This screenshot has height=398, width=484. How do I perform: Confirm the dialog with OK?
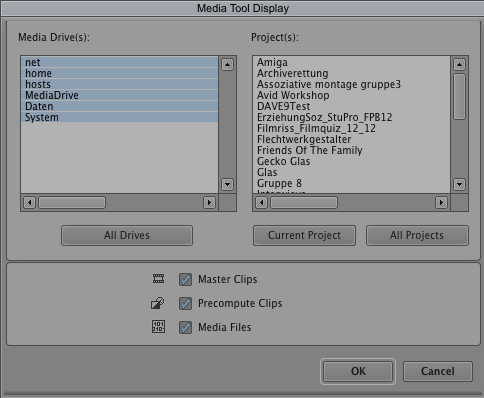coord(358,371)
